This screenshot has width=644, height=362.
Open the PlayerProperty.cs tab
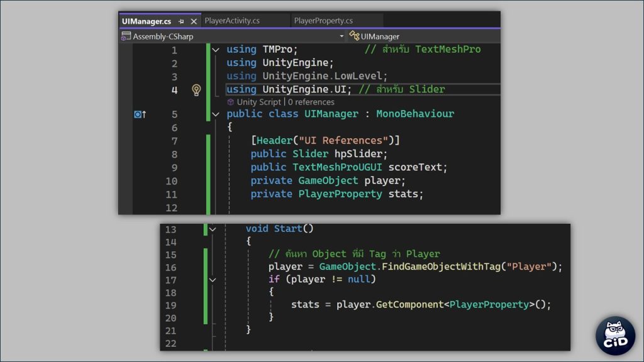[x=323, y=21]
